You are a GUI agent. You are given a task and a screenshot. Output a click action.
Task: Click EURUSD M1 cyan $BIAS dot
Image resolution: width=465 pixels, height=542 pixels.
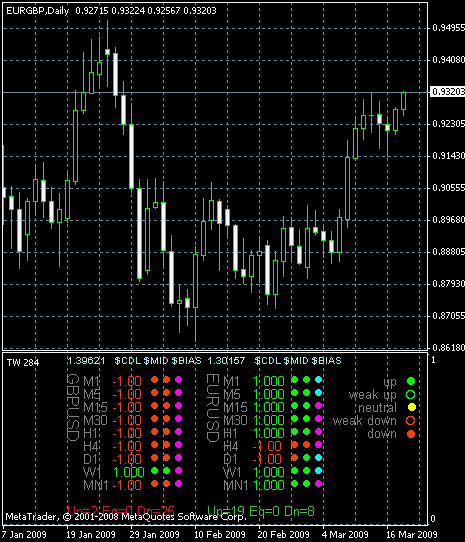(318, 380)
